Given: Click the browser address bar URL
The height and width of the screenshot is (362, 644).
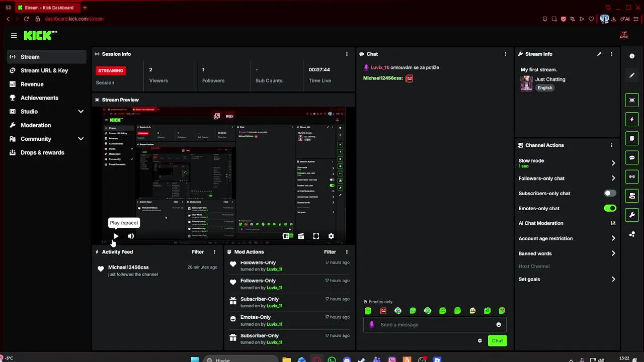Looking at the screenshot, I should click(x=74, y=19).
